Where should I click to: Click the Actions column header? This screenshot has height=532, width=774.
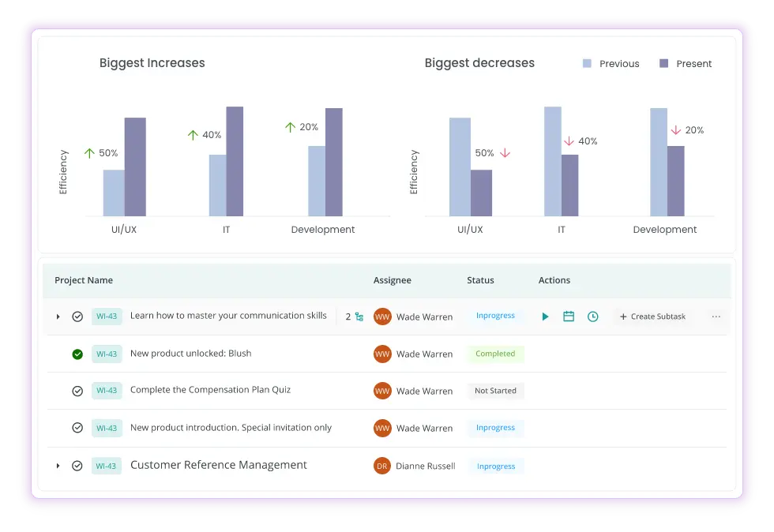click(x=554, y=280)
